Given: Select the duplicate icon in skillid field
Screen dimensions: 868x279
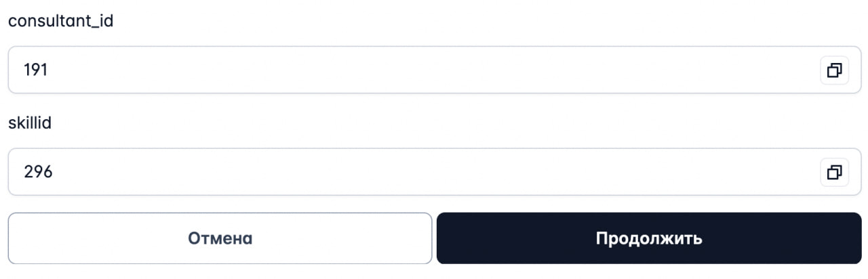Looking at the screenshot, I should (834, 172).
